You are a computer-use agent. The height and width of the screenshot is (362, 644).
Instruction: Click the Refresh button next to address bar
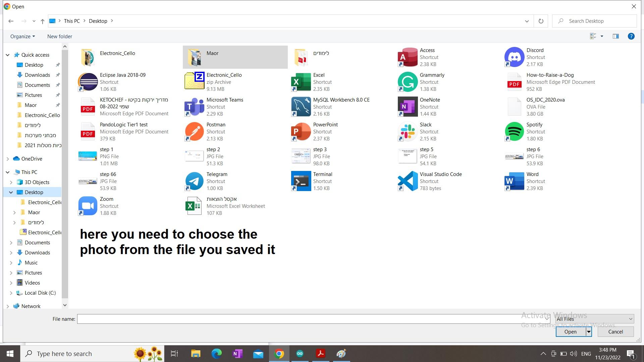click(x=541, y=21)
